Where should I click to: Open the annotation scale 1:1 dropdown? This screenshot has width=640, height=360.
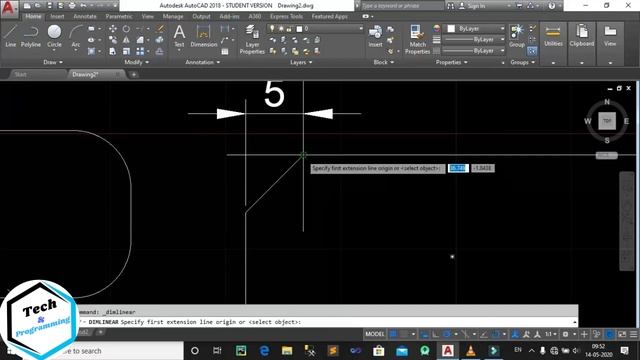(551, 334)
